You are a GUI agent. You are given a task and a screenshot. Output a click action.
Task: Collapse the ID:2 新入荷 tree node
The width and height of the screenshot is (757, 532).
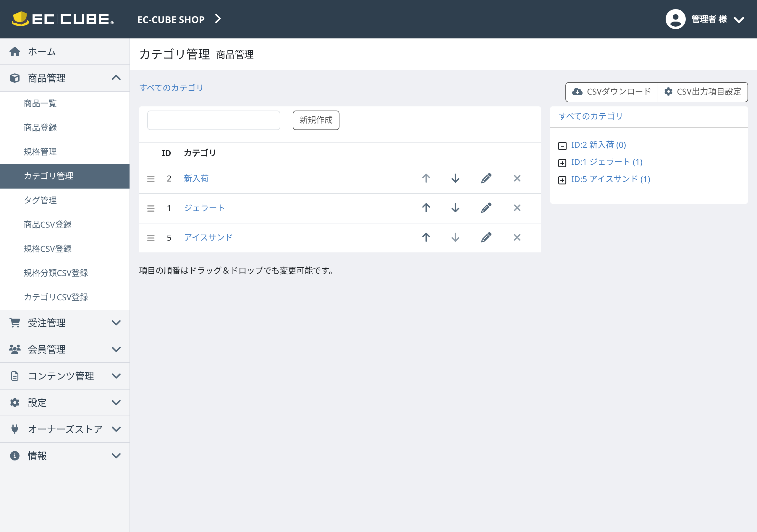coord(562,146)
